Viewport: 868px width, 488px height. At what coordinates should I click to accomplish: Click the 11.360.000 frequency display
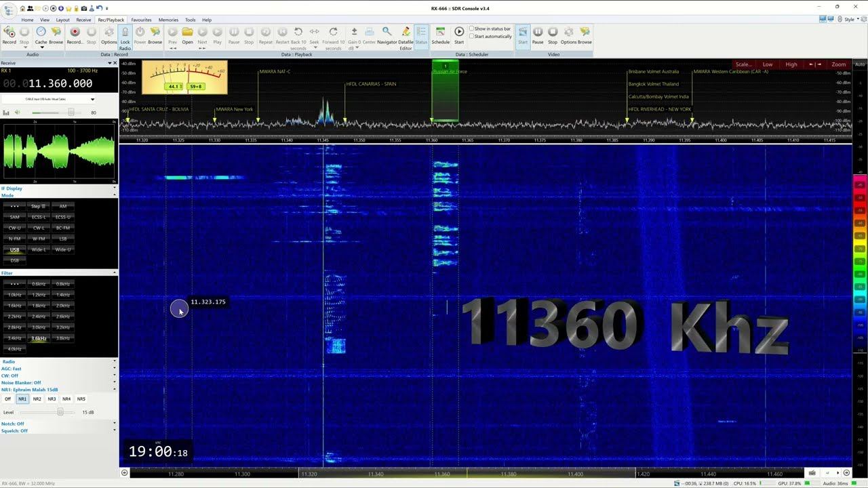(47, 83)
